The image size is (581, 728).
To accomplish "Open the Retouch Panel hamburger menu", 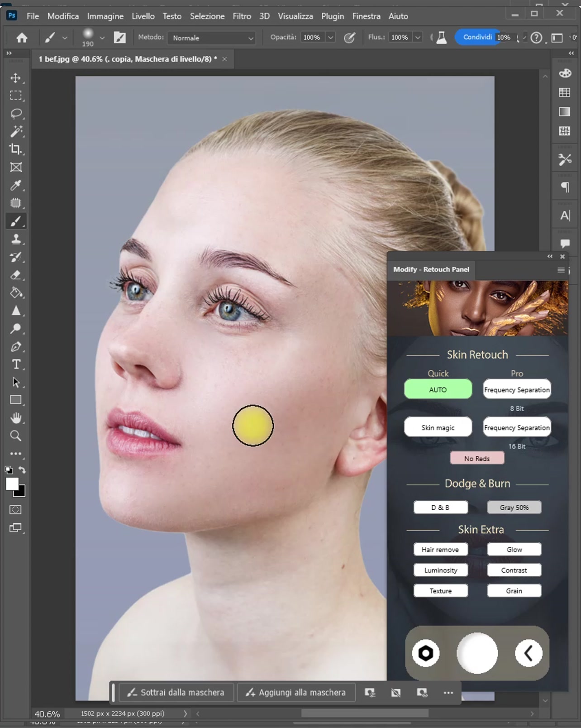I will [561, 270].
